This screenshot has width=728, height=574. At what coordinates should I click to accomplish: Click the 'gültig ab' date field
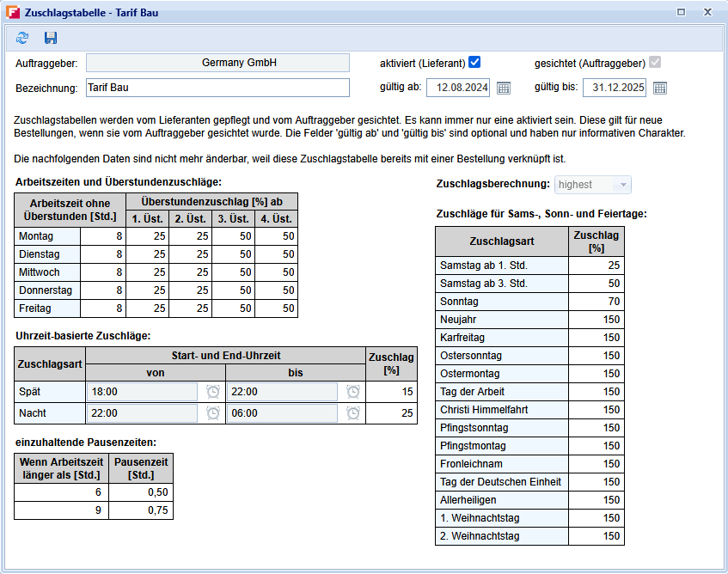[459, 88]
